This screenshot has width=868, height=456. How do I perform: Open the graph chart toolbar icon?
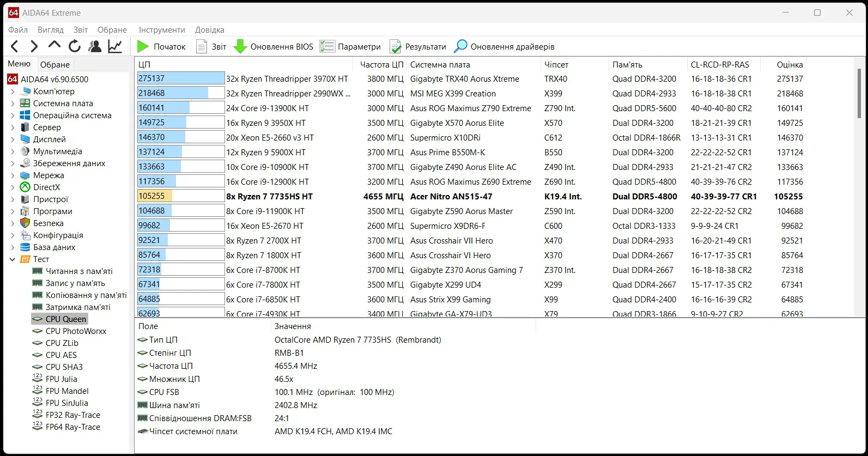tap(115, 46)
